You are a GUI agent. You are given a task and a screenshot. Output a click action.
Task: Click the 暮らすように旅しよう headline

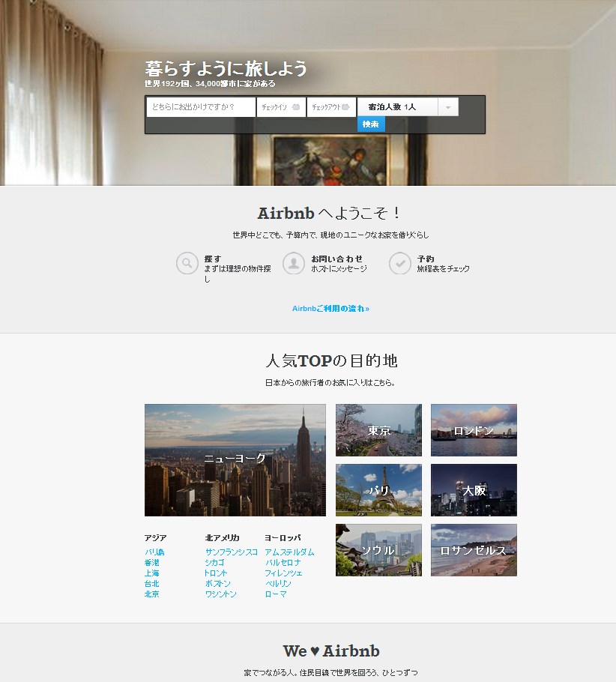(x=226, y=69)
